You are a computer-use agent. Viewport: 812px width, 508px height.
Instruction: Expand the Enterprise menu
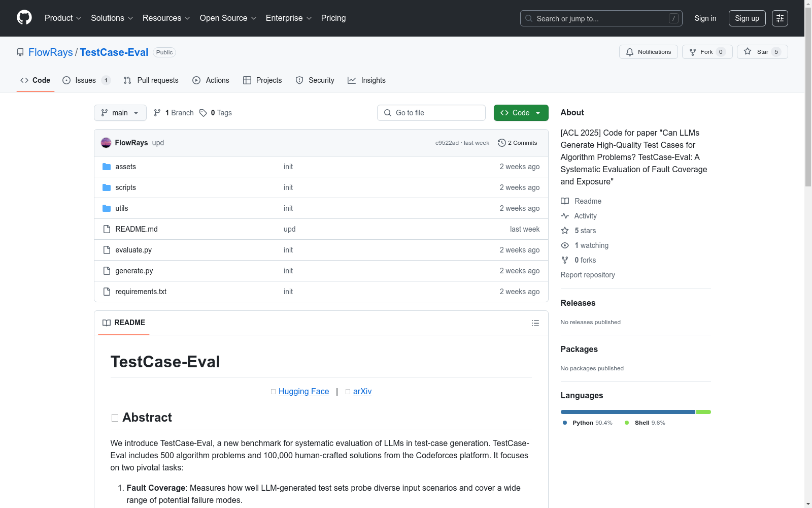[289, 18]
